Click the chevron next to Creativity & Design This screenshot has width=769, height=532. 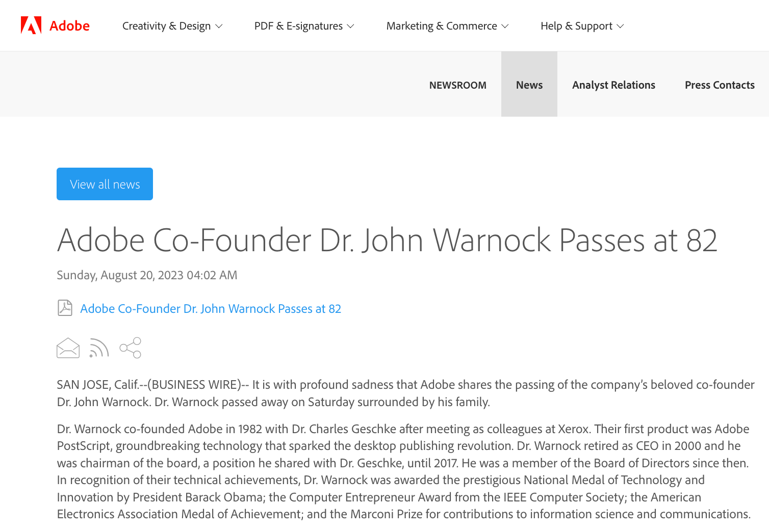219,26
